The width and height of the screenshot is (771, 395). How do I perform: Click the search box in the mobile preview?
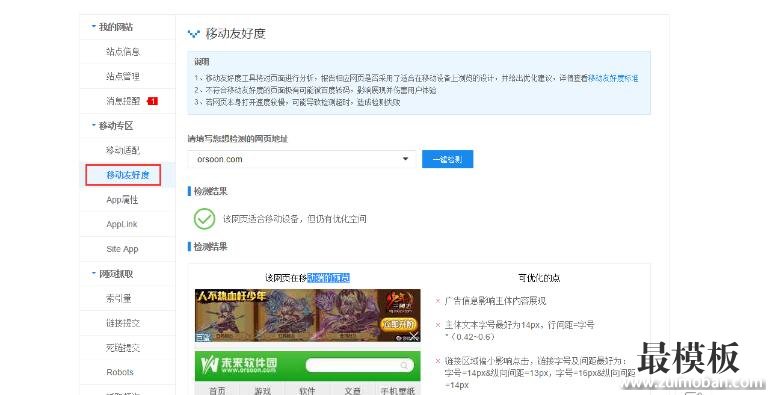point(359,365)
